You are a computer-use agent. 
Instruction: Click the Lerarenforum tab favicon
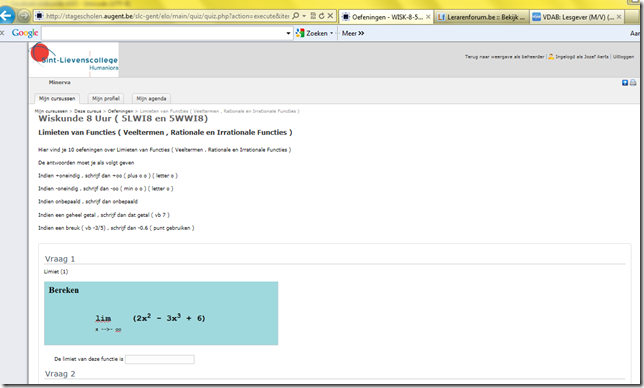(442, 17)
